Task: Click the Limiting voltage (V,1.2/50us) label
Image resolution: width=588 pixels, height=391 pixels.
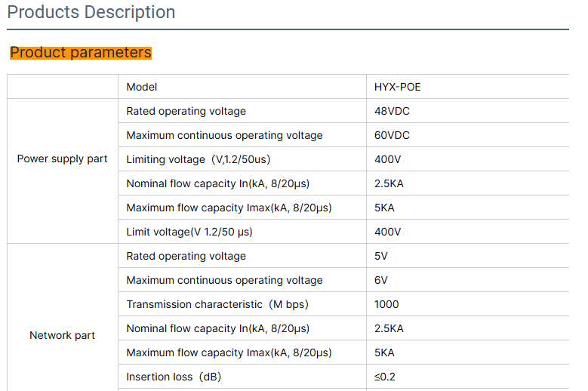Action: pyautogui.click(x=199, y=159)
